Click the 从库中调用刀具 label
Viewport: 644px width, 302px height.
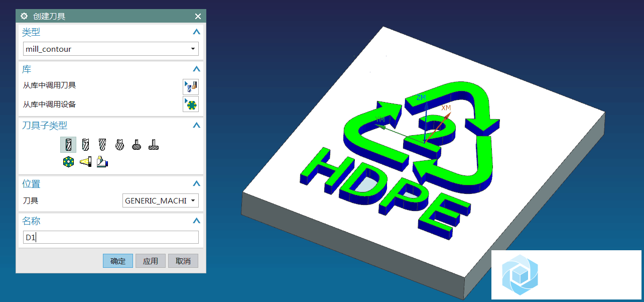[x=49, y=85]
